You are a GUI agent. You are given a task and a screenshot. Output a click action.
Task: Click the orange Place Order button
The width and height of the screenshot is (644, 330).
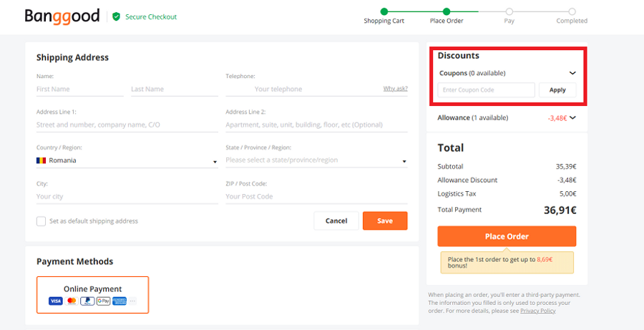pos(507,236)
